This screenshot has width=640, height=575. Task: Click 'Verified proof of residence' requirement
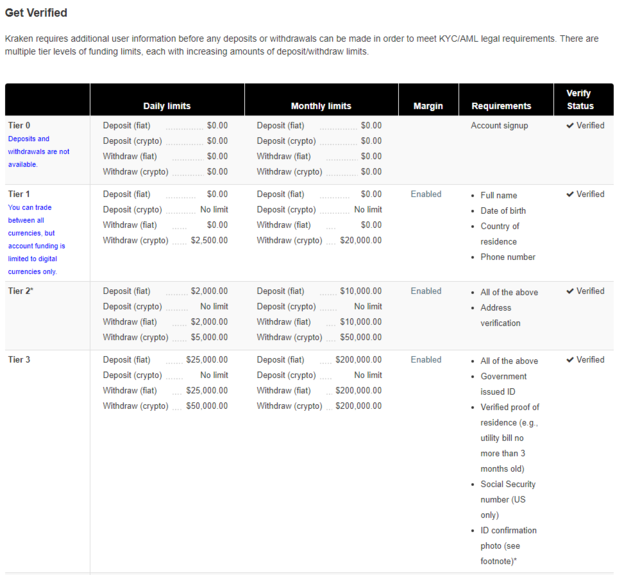pyautogui.click(x=510, y=438)
